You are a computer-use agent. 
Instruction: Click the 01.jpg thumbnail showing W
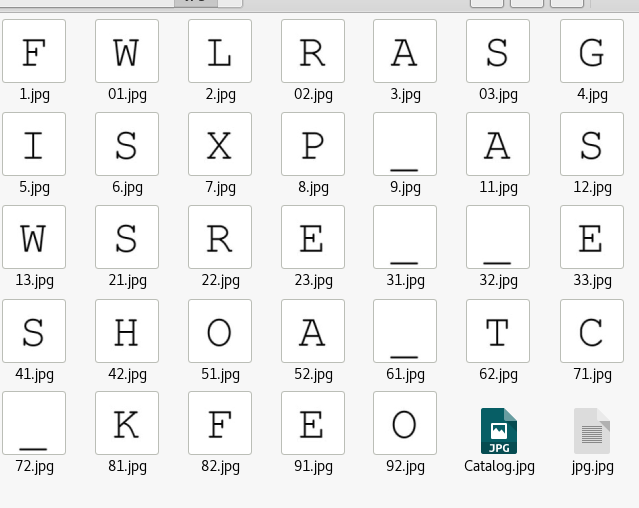coord(127,51)
